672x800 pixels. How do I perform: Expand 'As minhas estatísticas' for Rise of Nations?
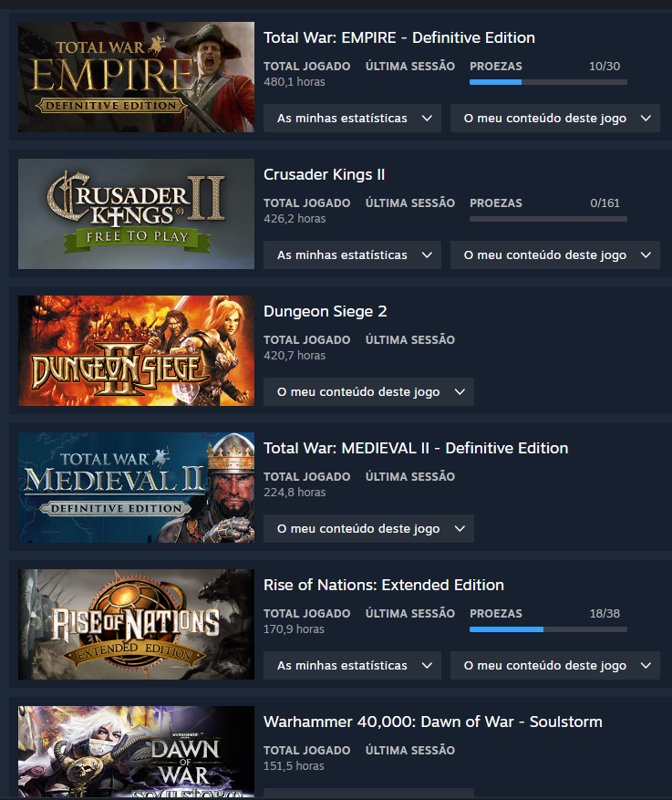click(352, 665)
